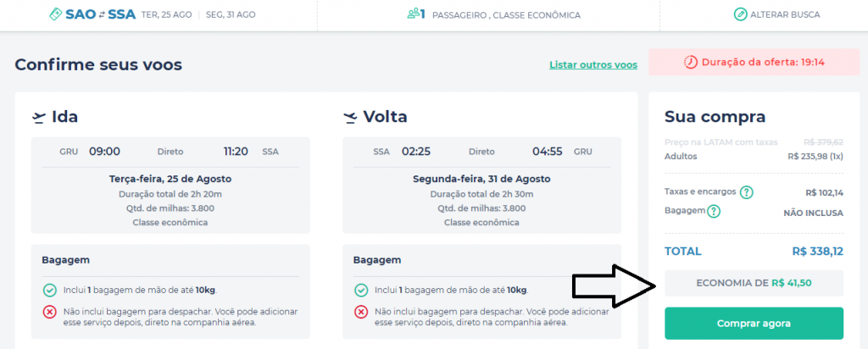
Task: Open the Taxas e encargos help icon
Action: point(747,192)
